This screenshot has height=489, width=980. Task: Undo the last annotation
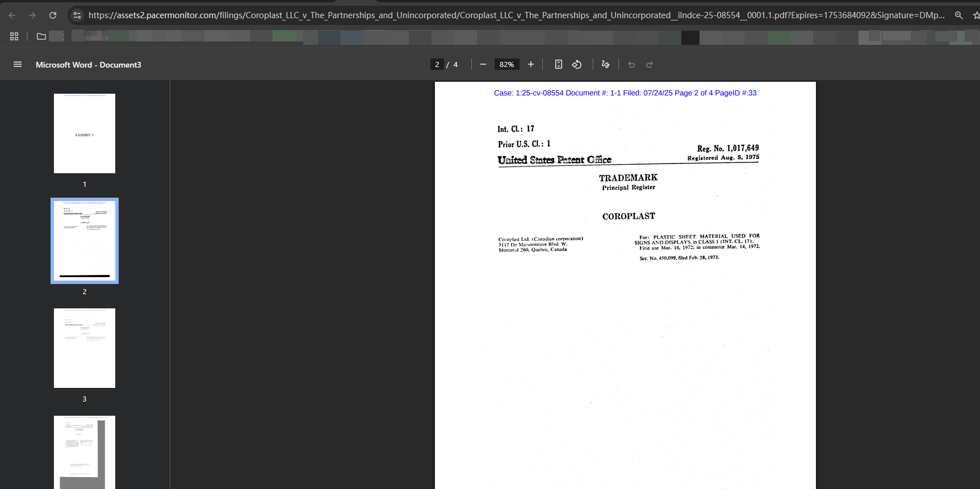click(631, 64)
